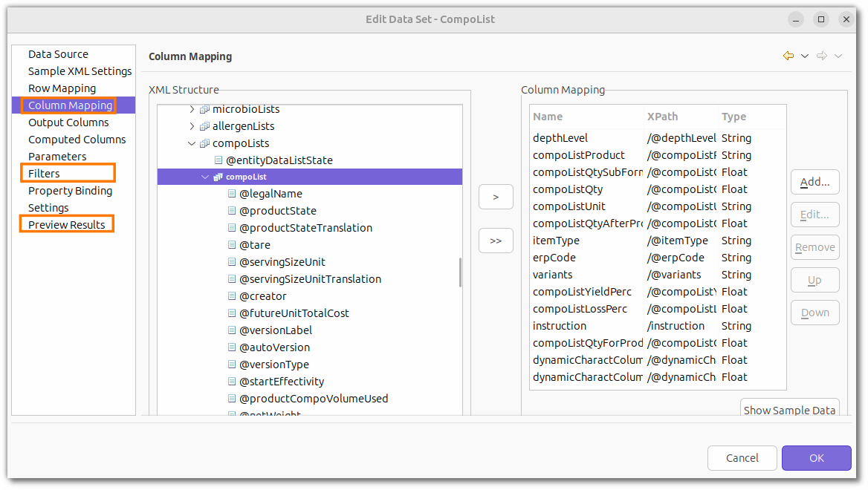
Task: Click the @tare attribute icon
Action: 232,245
